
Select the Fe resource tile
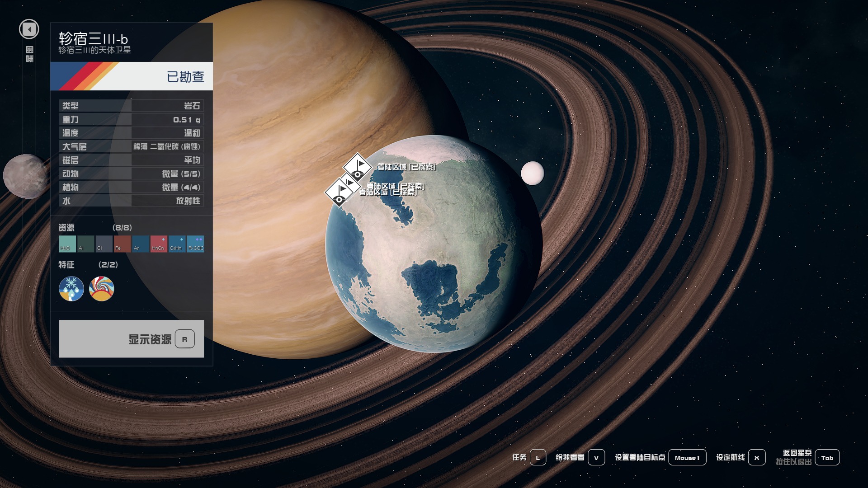pos(122,244)
